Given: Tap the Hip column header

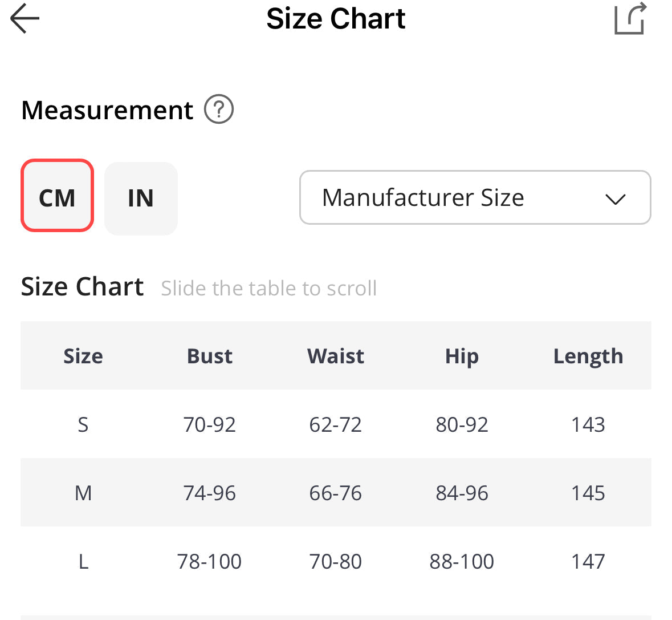Looking at the screenshot, I should [462, 356].
